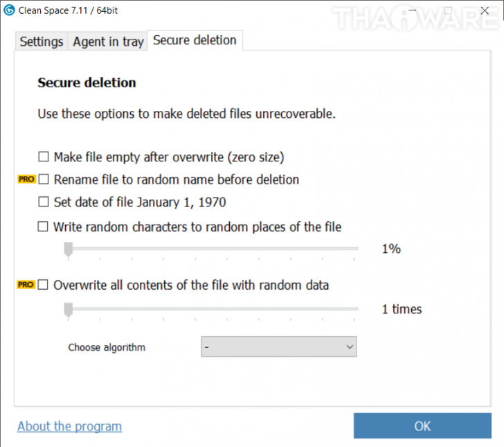Minimize the Clean Space window
The width and height of the screenshot is (504, 447).
pyautogui.click(x=411, y=10)
